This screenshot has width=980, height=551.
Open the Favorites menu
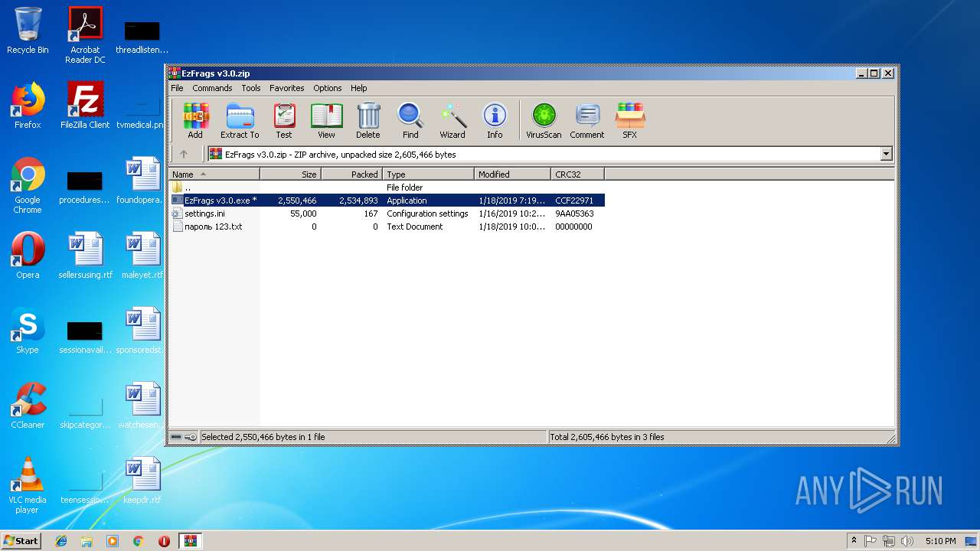(x=286, y=88)
